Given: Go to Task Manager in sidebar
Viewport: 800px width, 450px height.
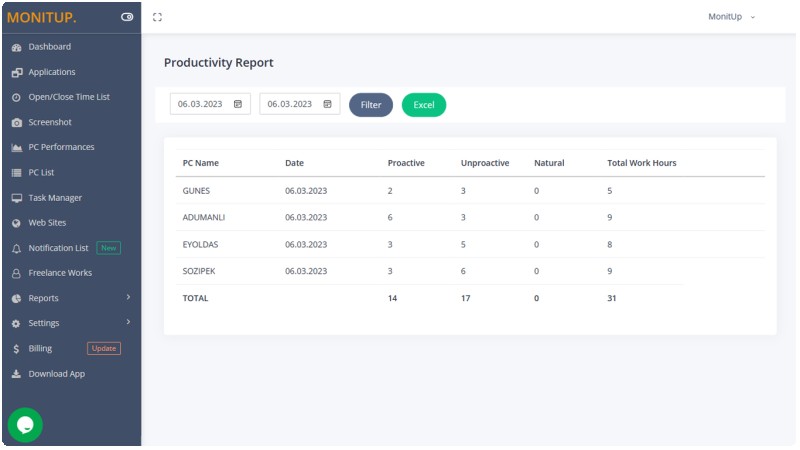Looking at the screenshot, I should point(55,198).
